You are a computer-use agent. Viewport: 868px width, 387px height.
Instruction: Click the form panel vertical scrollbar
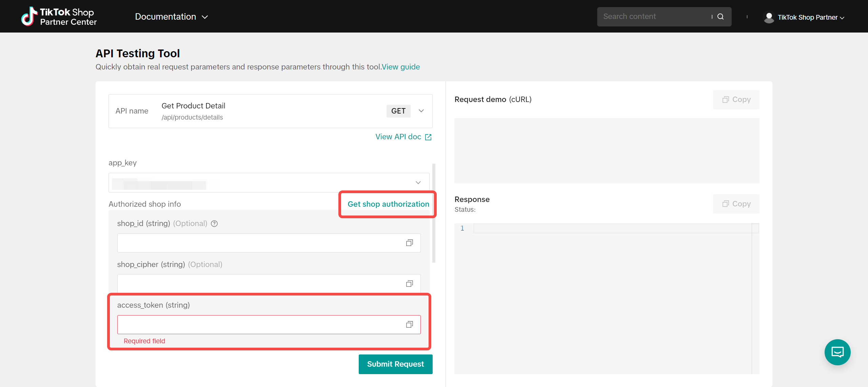(434, 213)
